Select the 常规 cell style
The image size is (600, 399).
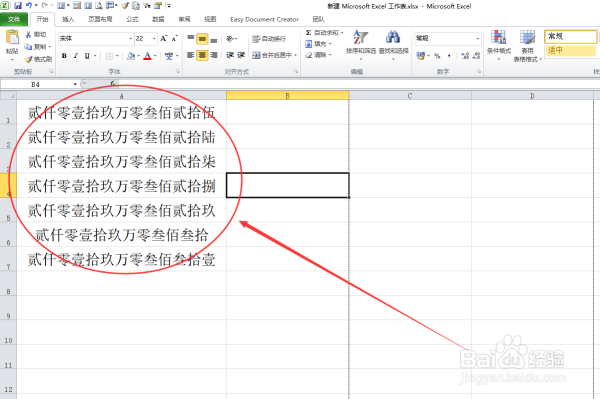click(570, 37)
